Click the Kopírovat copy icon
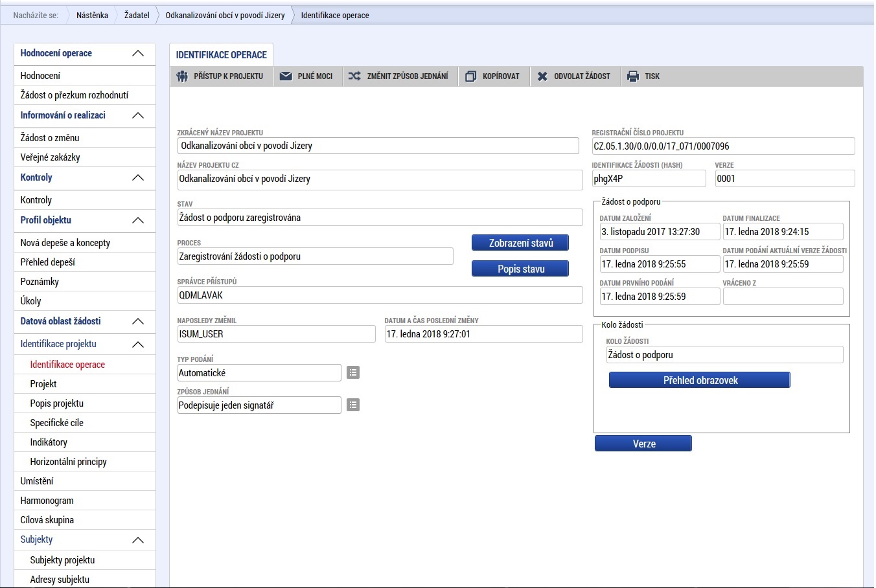The image size is (876, 588). [x=471, y=76]
